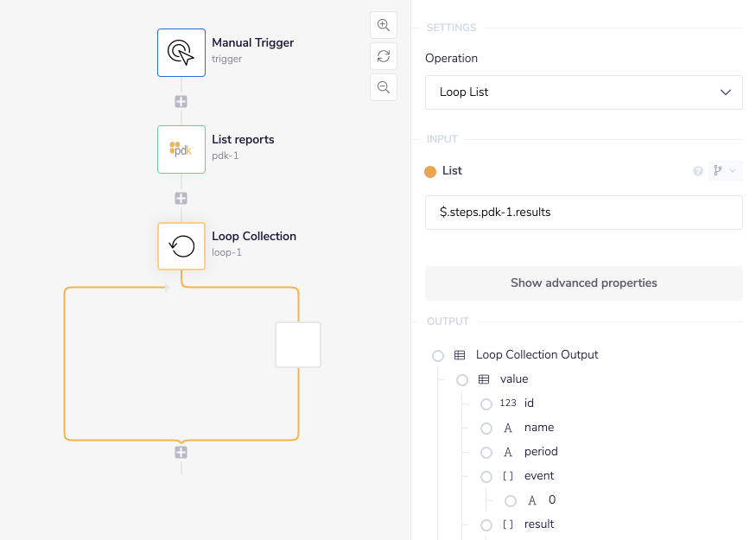
Task: Zoom in on the workflow canvas
Action: (383, 25)
